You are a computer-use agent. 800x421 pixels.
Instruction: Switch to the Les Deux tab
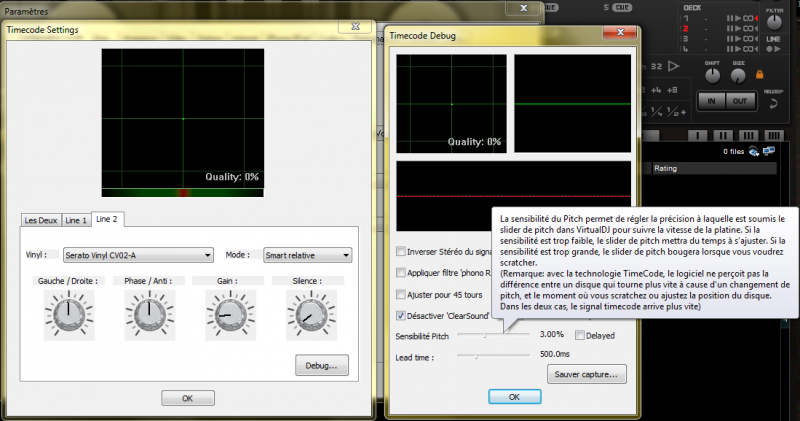pos(41,219)
